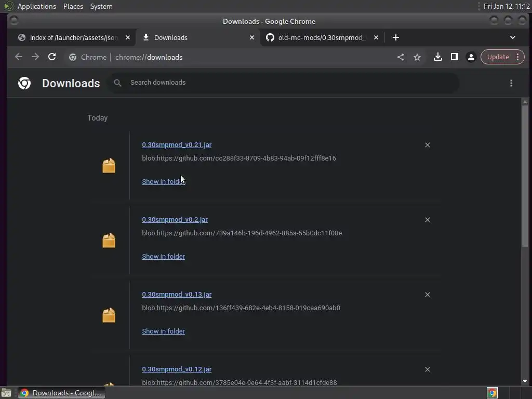This screenshot has height=399, width=532.
Task: Show 0.30smpmod_v0.2.jar in folder
Action: [x=163, y=257]
